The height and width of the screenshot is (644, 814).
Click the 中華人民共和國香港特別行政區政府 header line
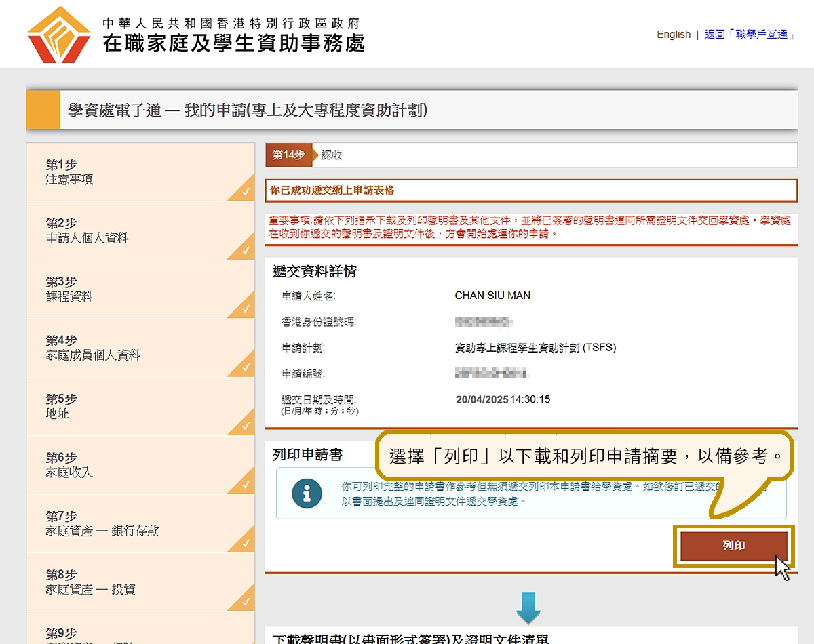(x=231, y=23)
